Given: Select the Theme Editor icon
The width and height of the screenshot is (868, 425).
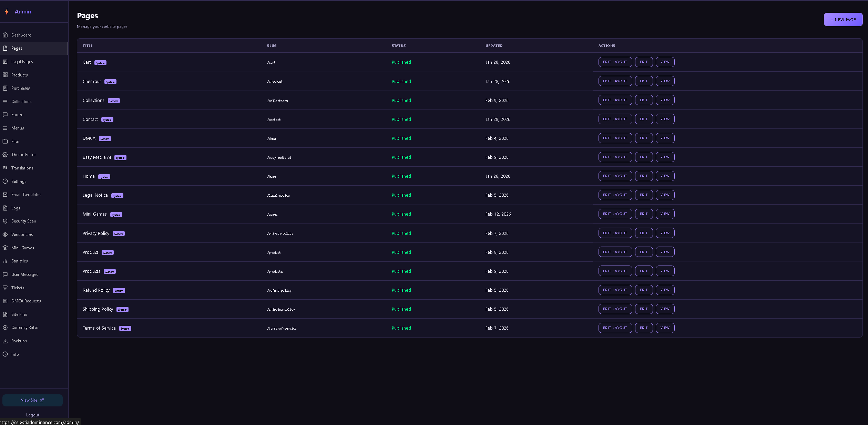Looking at the screenshot, I should pos(5,155).
